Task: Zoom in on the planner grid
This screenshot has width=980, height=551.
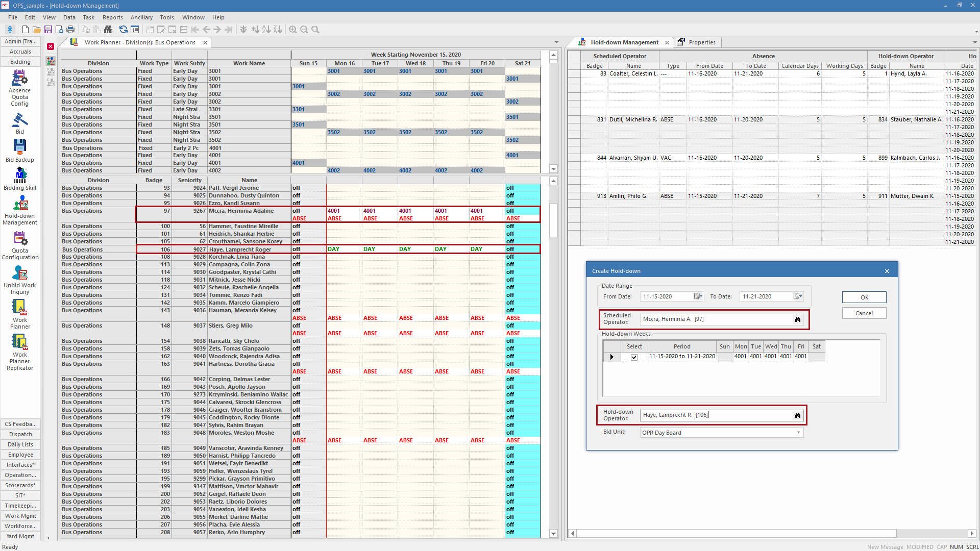Action: [x=292, y=30]
